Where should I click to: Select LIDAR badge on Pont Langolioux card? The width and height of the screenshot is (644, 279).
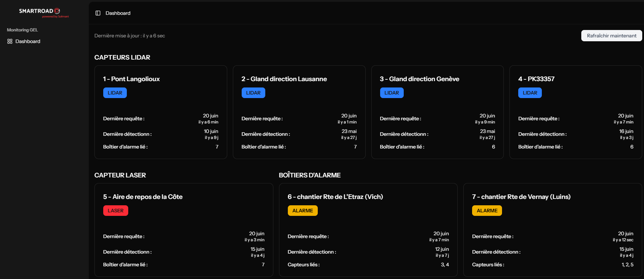(x=115, y=93)
